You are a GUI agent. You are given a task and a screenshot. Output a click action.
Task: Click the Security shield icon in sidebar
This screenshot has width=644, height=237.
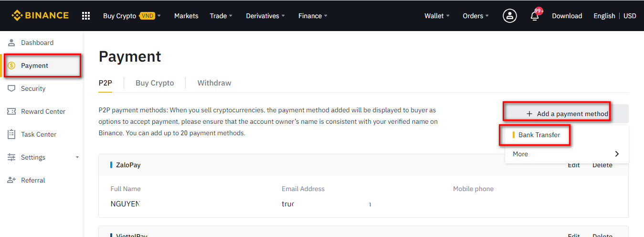pos(11,88)
